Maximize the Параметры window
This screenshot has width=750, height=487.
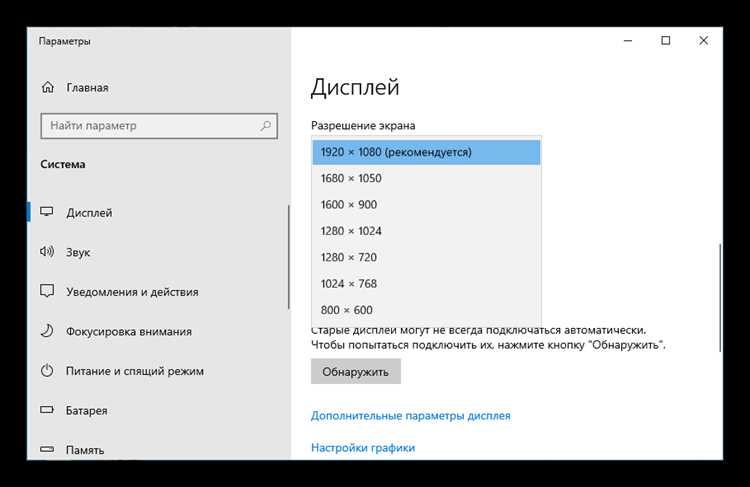[x=666, y=41]
